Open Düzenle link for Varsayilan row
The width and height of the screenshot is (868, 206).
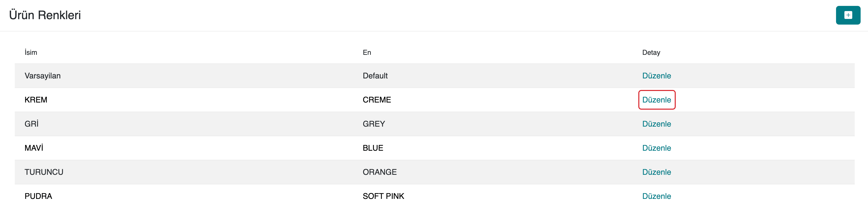tap(656, 76)
